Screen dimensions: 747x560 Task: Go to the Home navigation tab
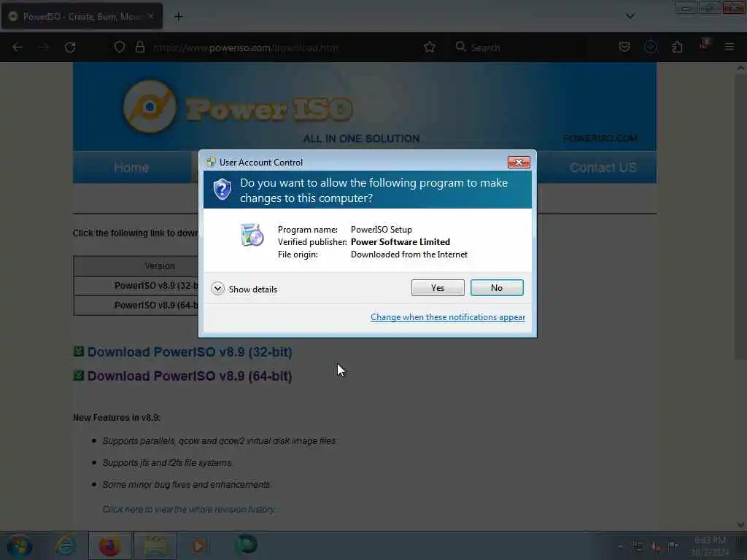pyautogui.click(x=131, y=168)
